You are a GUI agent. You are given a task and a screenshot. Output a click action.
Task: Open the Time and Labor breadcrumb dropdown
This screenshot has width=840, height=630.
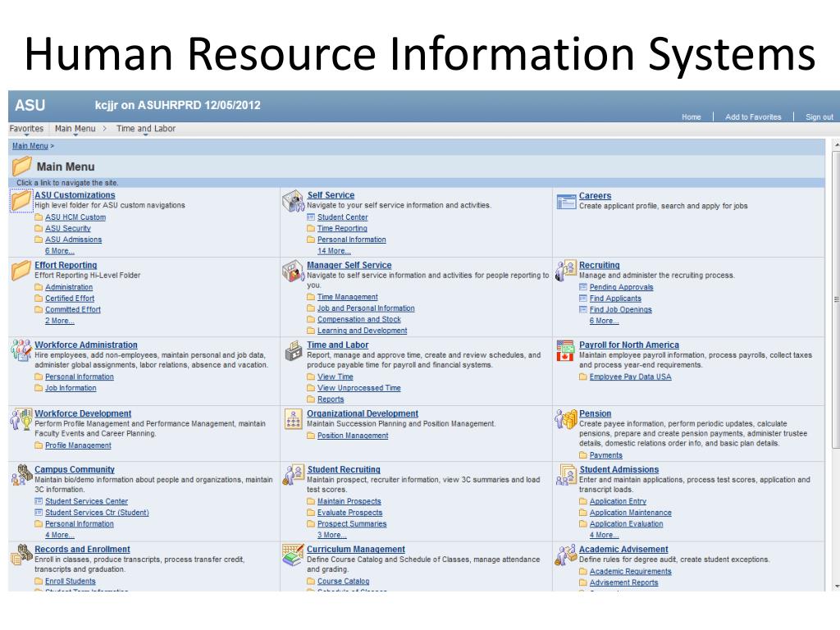146,129
